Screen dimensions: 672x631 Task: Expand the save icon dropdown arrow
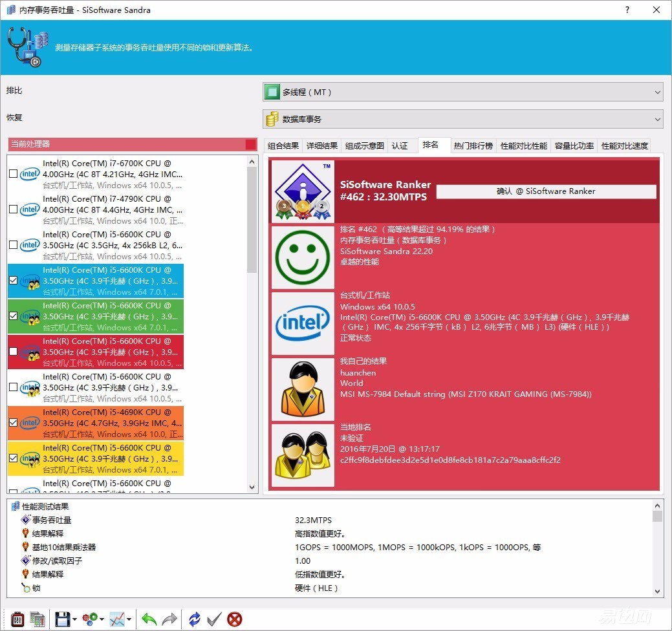pyautogui.click(x=74, y=619)
